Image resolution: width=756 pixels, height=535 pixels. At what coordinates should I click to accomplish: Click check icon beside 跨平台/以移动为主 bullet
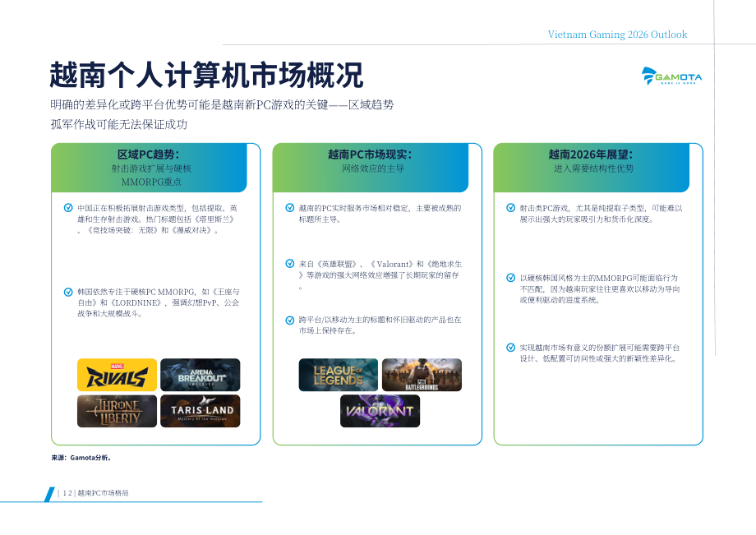pyautogui.click(x=290, y=320)
